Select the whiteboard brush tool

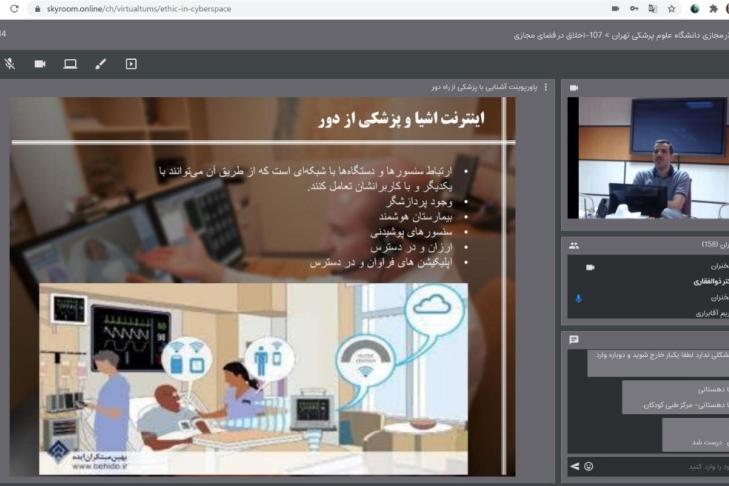100,64
